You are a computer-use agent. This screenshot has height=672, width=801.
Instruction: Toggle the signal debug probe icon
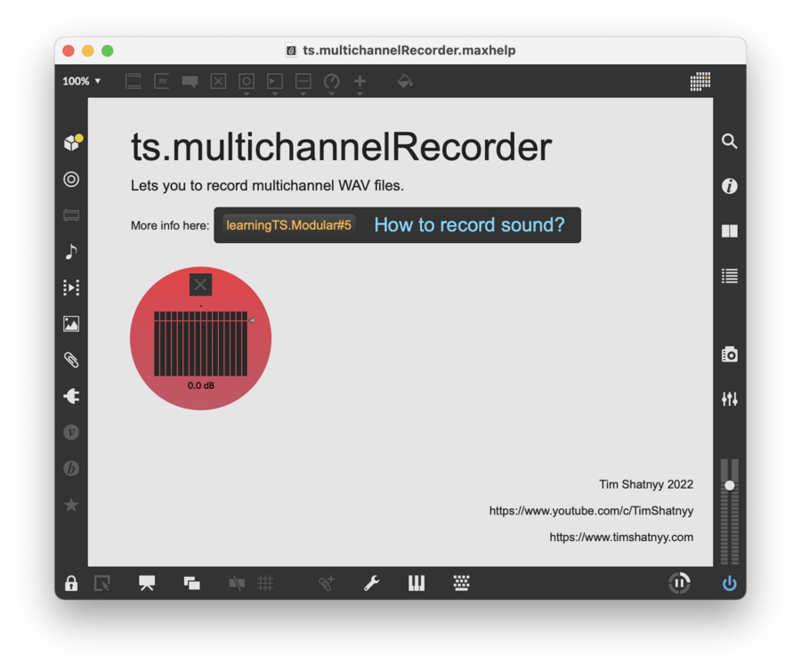tap(327, 583)
